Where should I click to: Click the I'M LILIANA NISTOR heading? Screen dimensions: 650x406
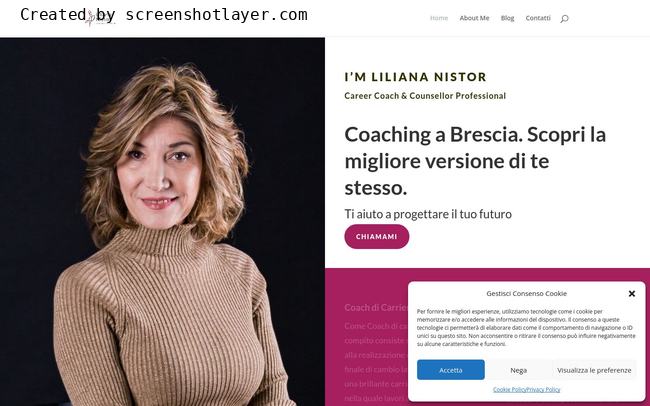[x=415, y=77]
